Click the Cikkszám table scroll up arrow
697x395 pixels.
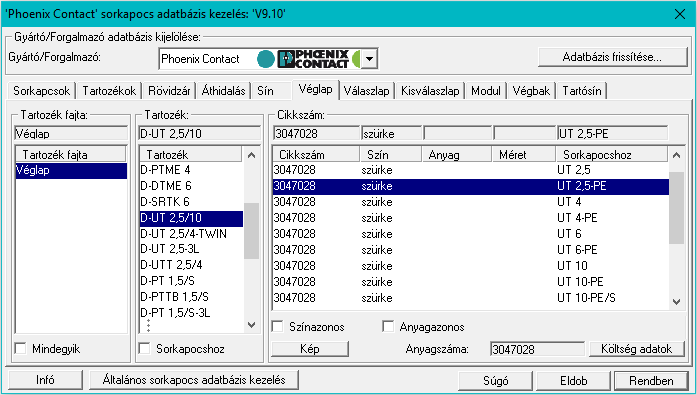[x=677, y=155]
